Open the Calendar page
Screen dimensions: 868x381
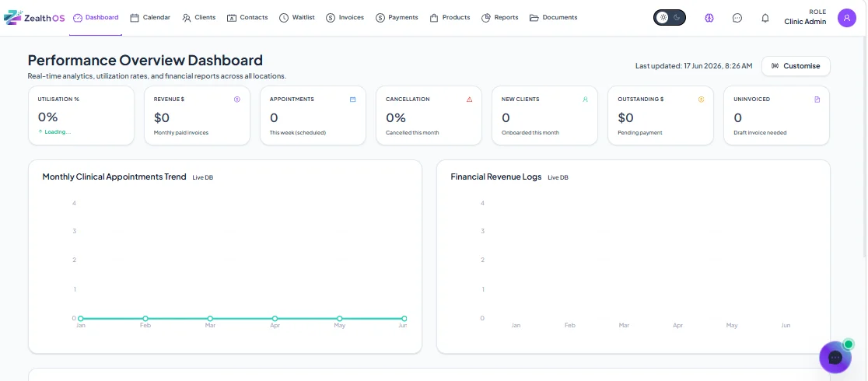[x=150, y=18]
